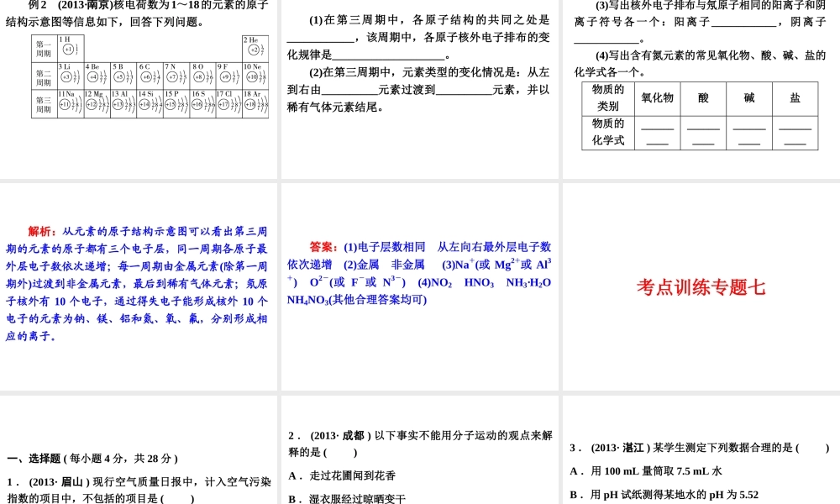Viewport: 840px width, 504px height.
Task: Open the slide with question 3 (2013·湛江)
Action: pyautogui.click(x=701, y=450)
